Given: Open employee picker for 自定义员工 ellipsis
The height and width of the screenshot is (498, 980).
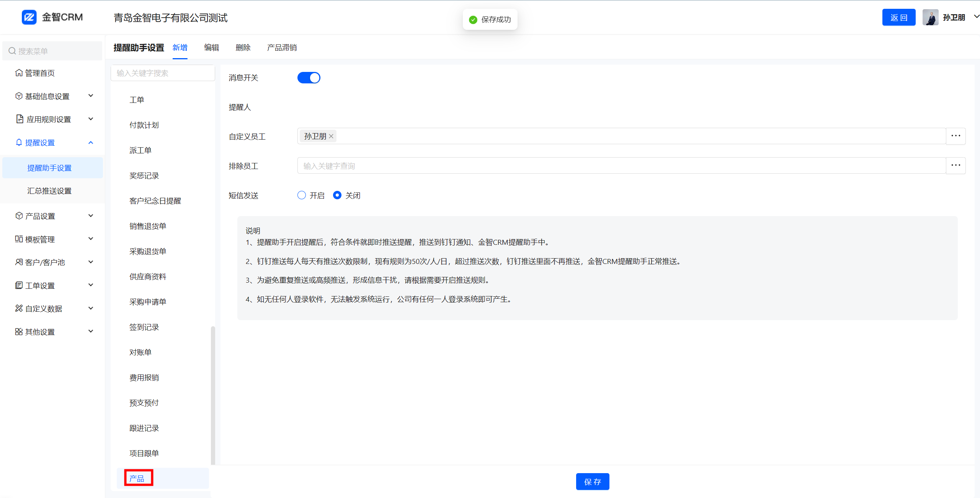Looking at the screenshot, I should pyautogui.click(x=955, y=136).
